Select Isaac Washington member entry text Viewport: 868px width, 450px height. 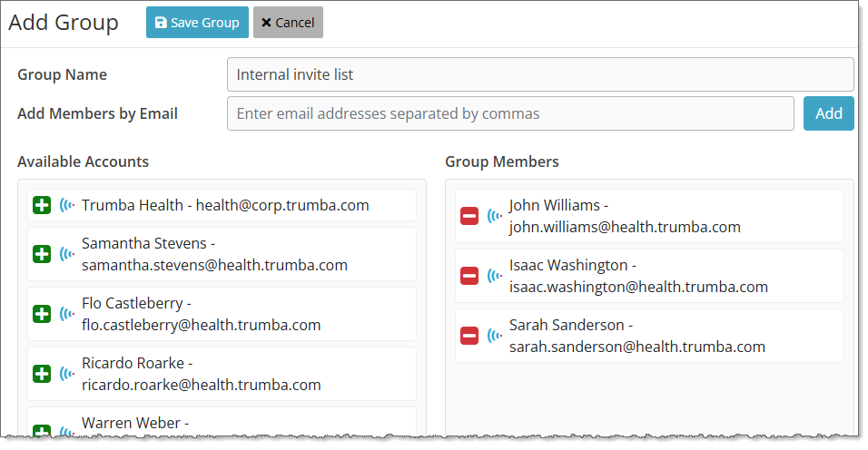click(x=638, y=276)
